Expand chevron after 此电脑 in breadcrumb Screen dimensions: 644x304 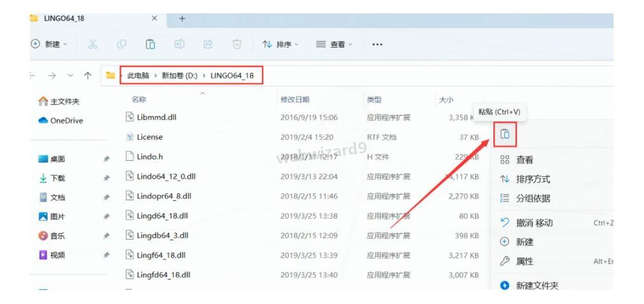coord(156,76)
